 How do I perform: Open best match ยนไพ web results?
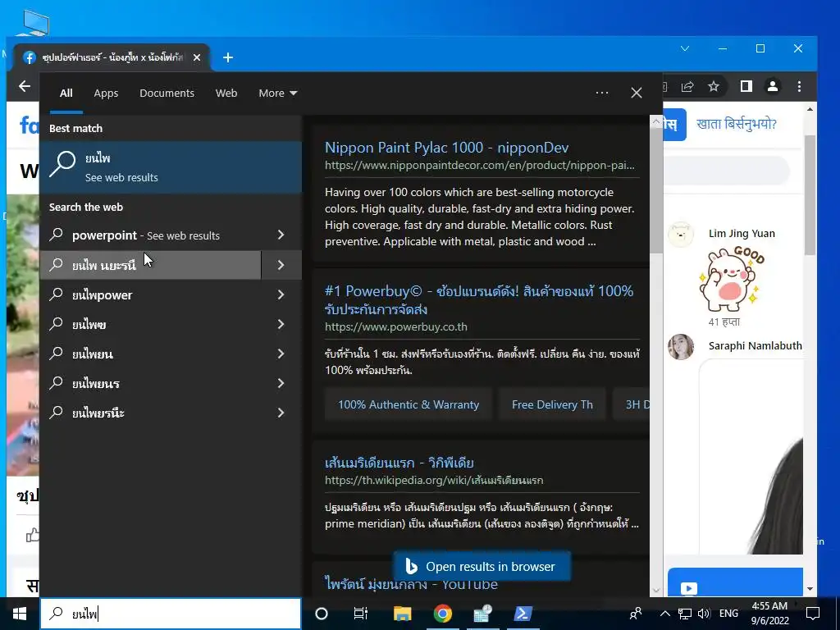click(x=171, y=167)
